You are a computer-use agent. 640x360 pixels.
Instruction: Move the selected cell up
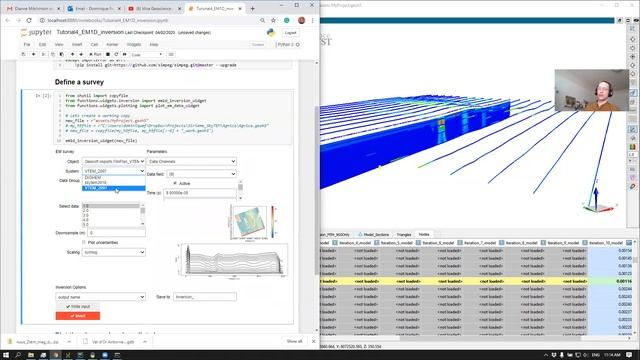tap(72, 54)
